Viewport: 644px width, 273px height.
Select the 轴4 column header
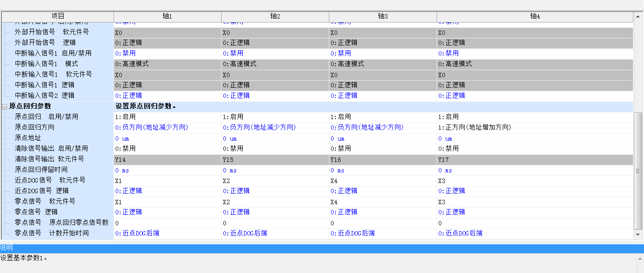click(535, 16)
